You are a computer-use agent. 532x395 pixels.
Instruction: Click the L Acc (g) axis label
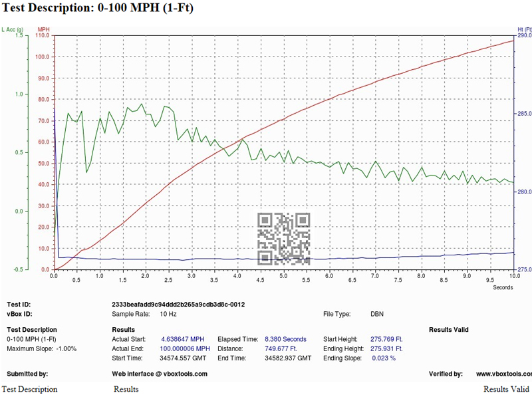(x=14, y=29)
